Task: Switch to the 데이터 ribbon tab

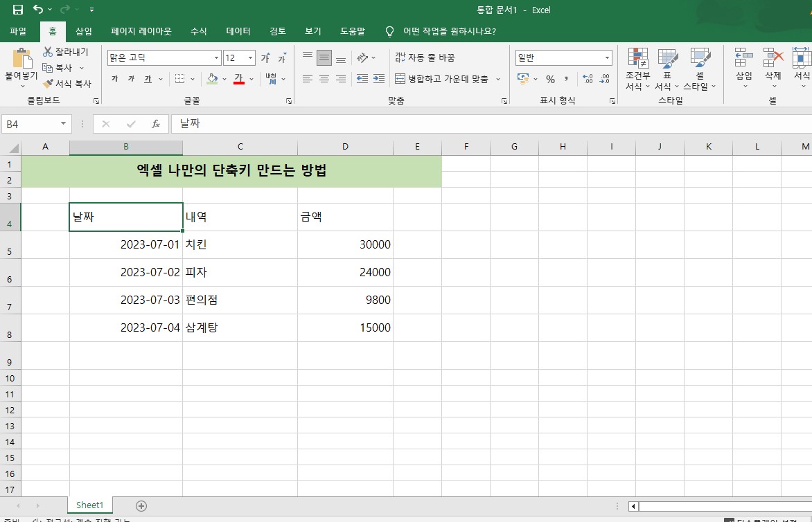Action: pos(238,31)
